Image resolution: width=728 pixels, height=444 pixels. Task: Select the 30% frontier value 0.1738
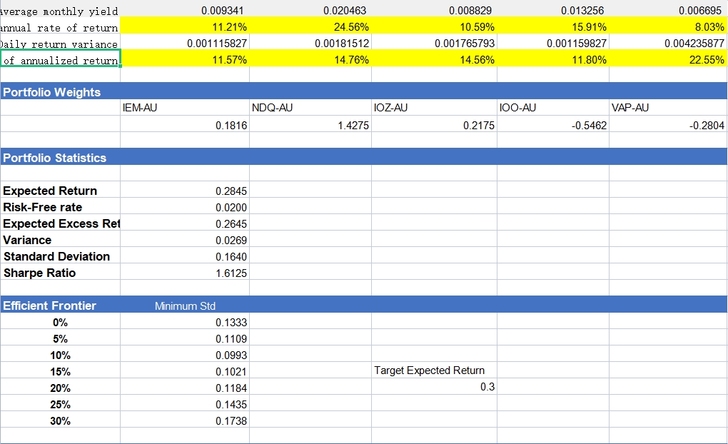tap(185, 421)
